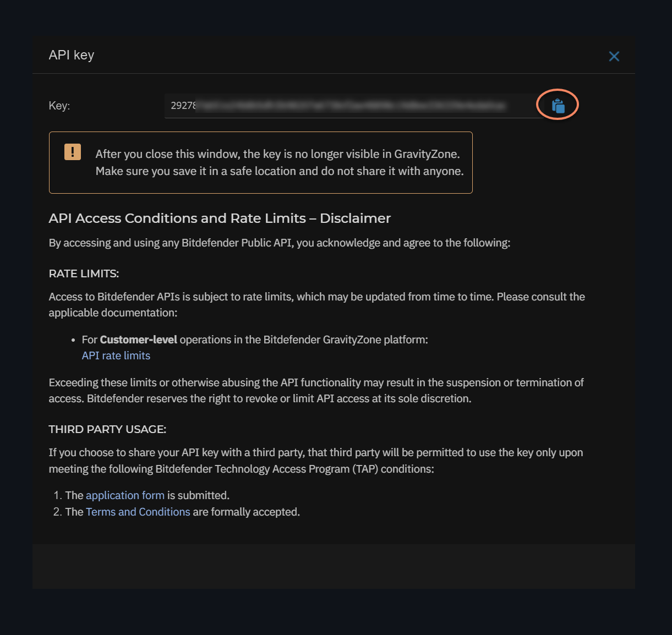The image size is (672, 635).
Task: Click the 'API key' dialog title
Action: pos(72,55)
